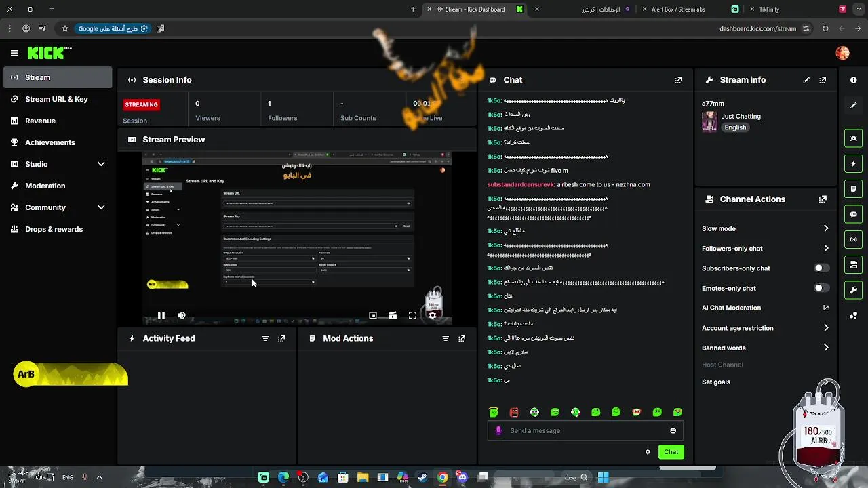Open Moderation in sidebar
The width and height of the screenshot is (868, 488).
(x=58, y=186)
